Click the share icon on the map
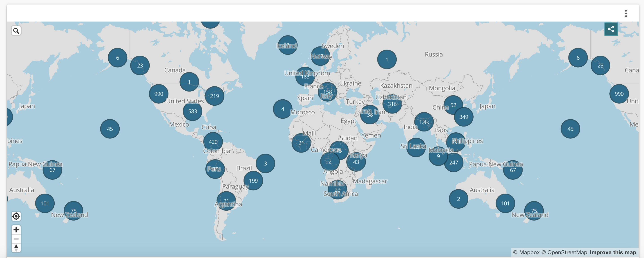 pyautogui.click(x=611, y=29)
